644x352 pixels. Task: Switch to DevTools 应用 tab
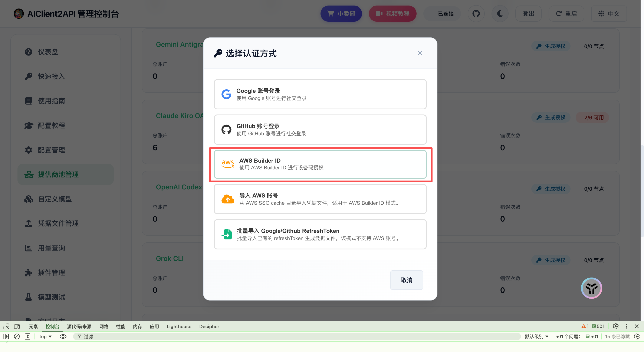154,326
